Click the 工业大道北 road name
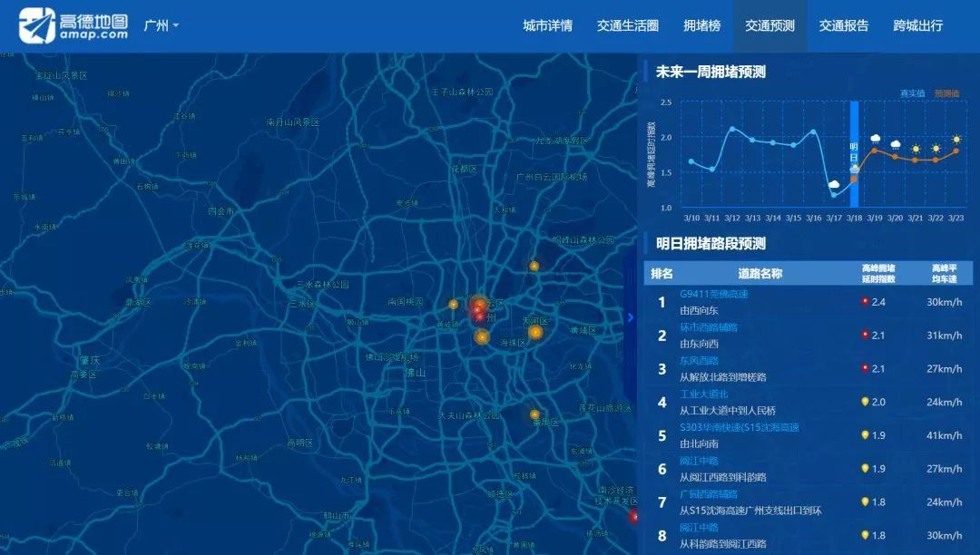 703,394
